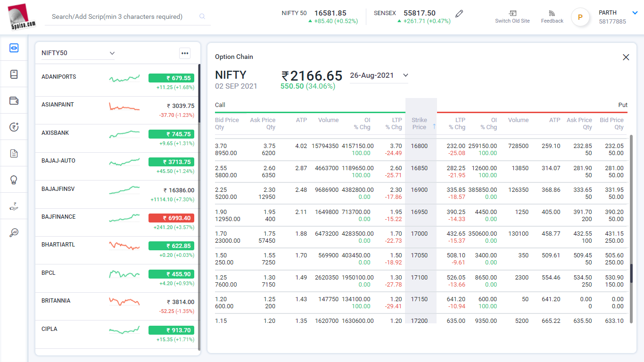The height and width of the screenshot is (362, 644).
Task: Click the Call ATP column header
Action: coord(301,120)
